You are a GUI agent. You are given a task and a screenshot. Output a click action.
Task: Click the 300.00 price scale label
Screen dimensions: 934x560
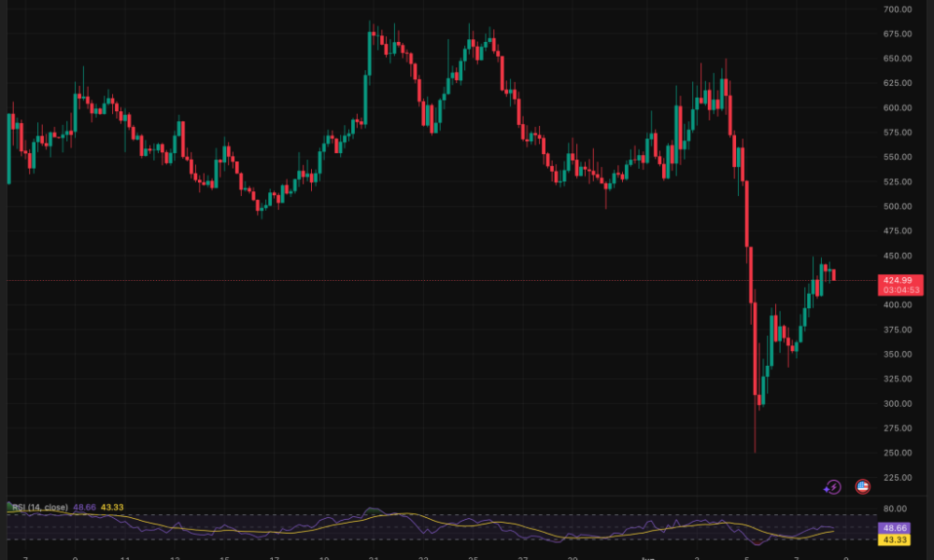[x=897, y=403]
